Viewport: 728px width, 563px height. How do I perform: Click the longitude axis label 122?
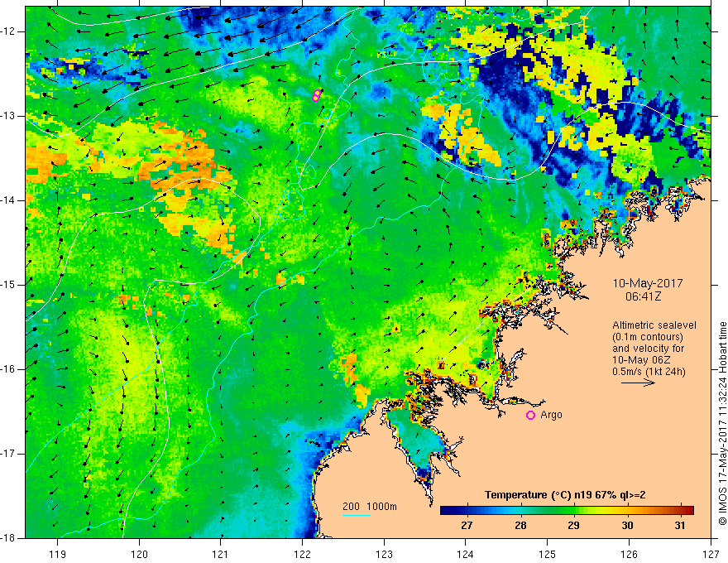pyautogui.click(x=302, y=554)
